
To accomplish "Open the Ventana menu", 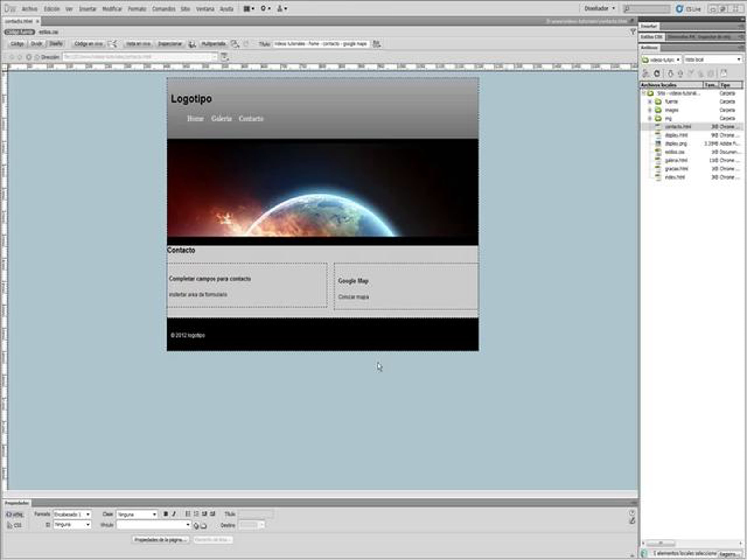I will (205, 9).
